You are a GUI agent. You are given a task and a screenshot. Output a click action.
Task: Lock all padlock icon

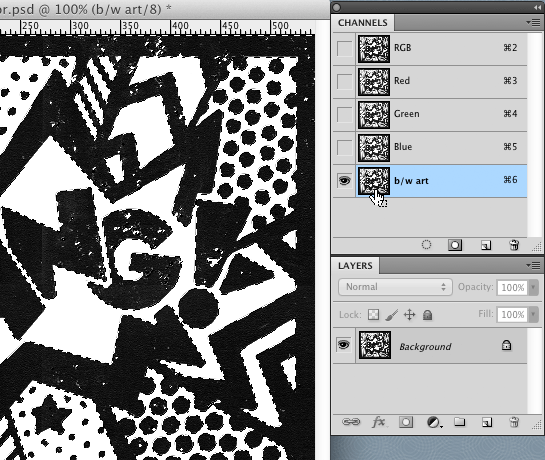coord(428,315)
